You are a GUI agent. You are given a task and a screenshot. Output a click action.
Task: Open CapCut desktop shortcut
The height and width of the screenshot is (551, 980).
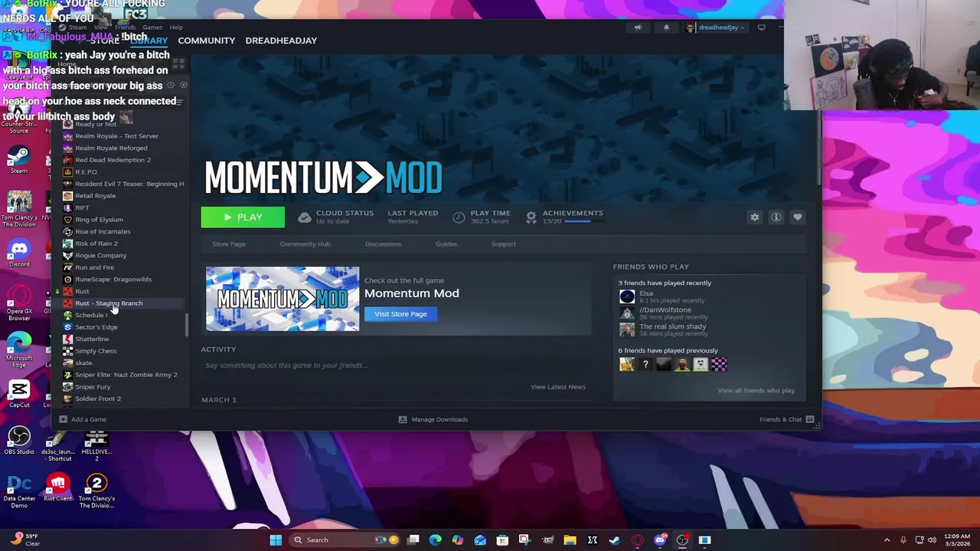[19, 393]
